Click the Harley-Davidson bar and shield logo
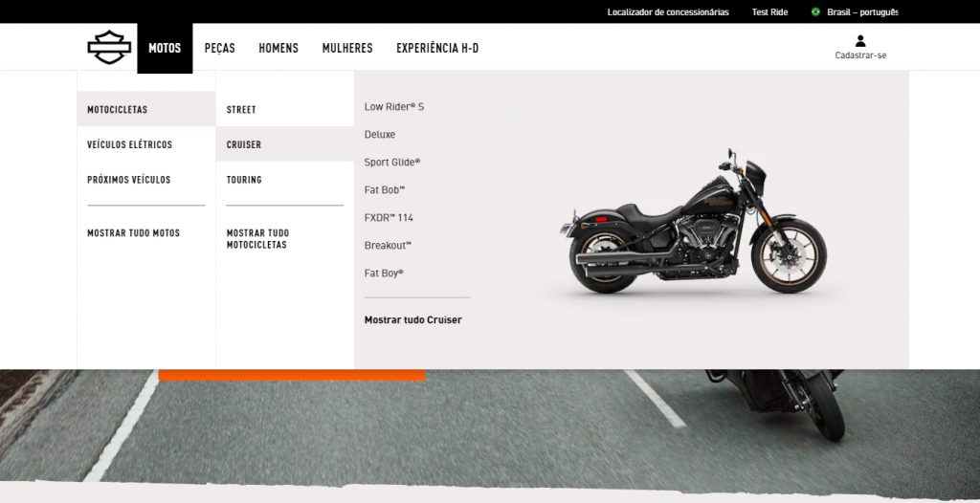This screenshot has width=980, height=503. pyautogui.click(x=109, y=48)
